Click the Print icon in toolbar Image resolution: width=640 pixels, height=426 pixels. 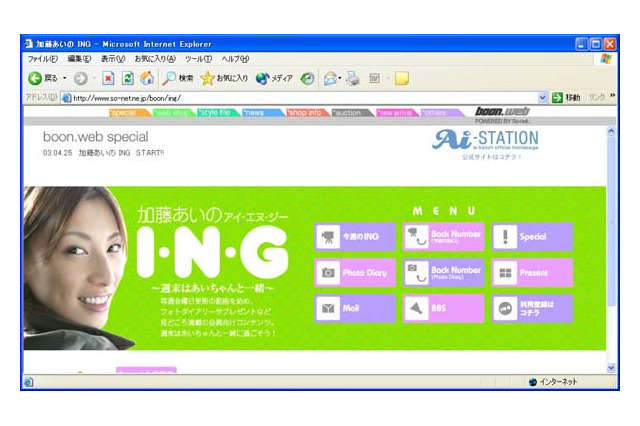[352, 78]
